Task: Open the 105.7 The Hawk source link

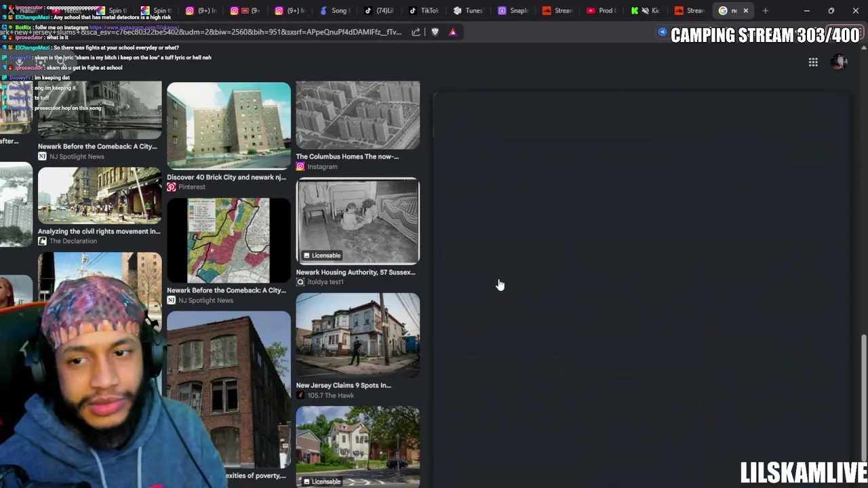Action: click(x=325, y=395)
